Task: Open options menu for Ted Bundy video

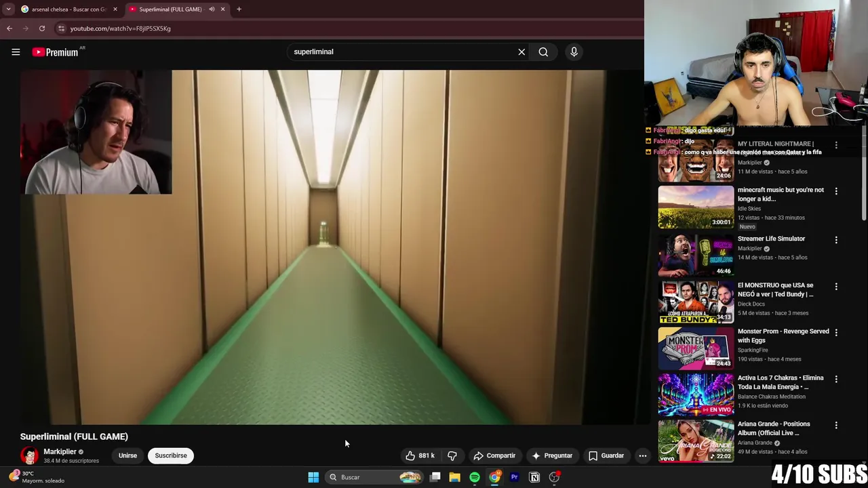Action: [x=836, y=287]
